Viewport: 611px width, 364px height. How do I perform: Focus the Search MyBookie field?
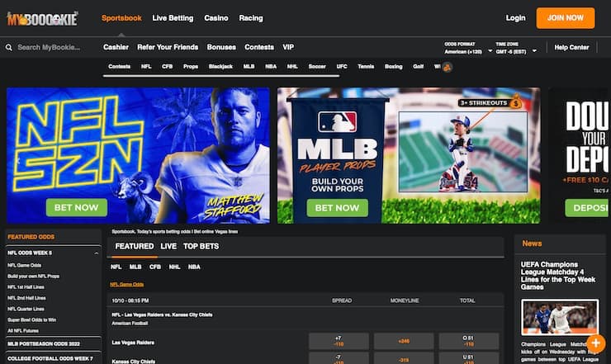[x=49, y=47]
